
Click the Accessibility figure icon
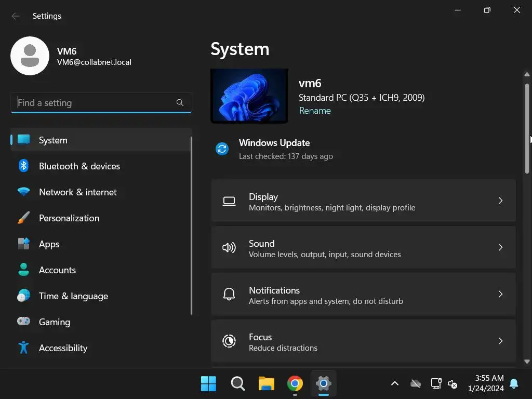23,348
